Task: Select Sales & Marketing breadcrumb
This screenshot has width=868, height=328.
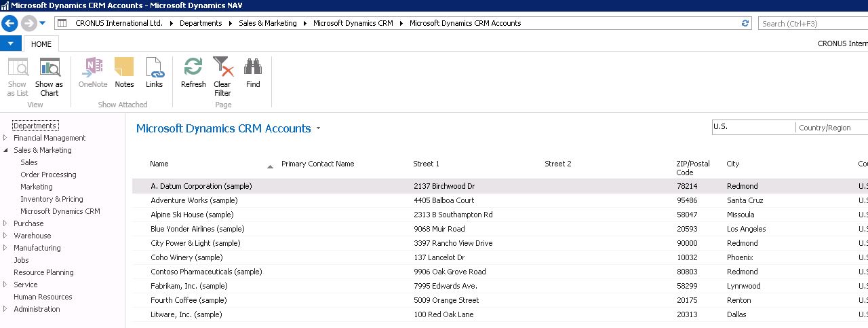Action: tap(268, 23)
